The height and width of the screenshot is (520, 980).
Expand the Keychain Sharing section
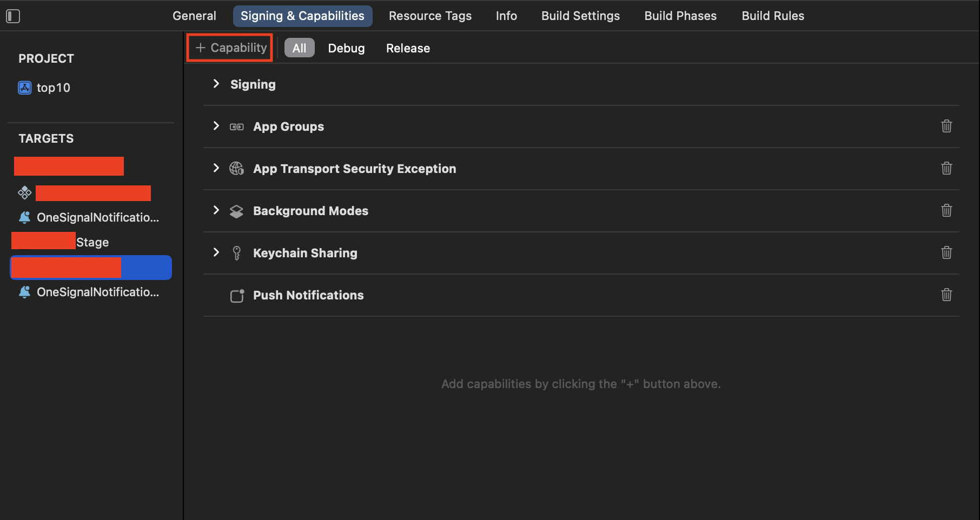click(216, 252)
